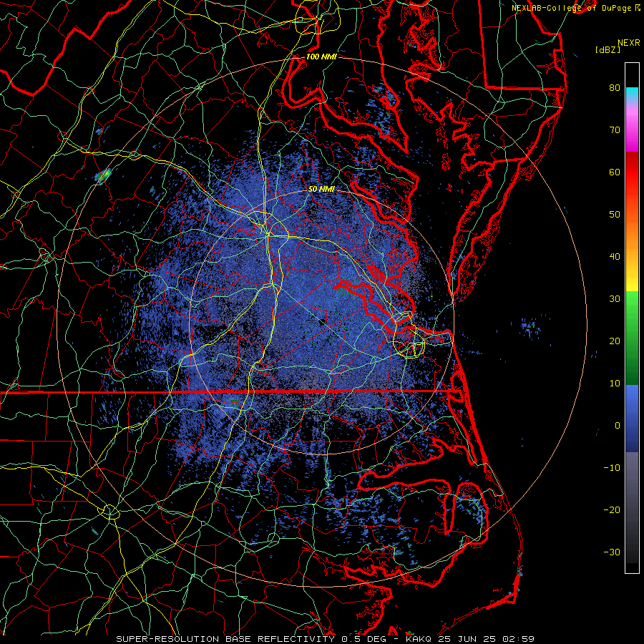Click the green band of the color bar
644x644 pixels.
tap(632, 338)
